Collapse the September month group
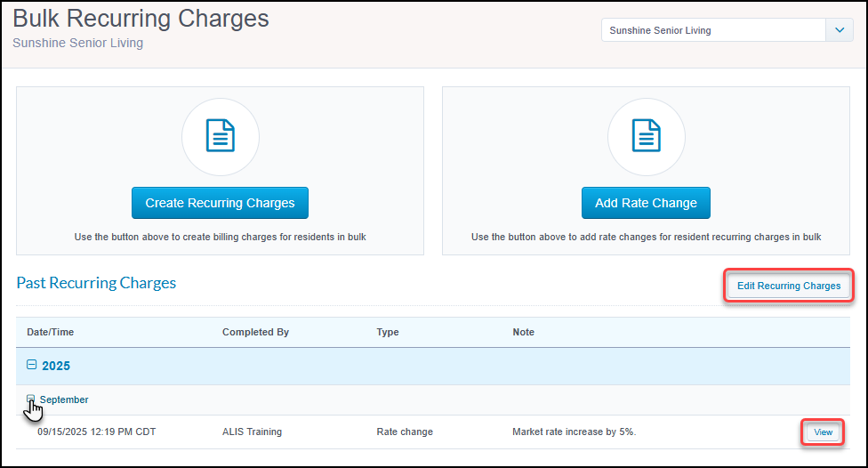This screenshot has width=868, height=468. 30,399
